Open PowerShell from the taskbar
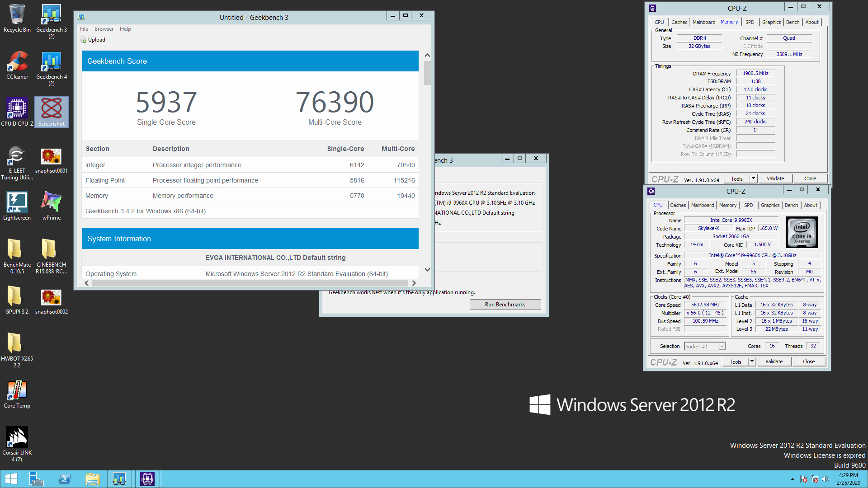 [65, 479]
